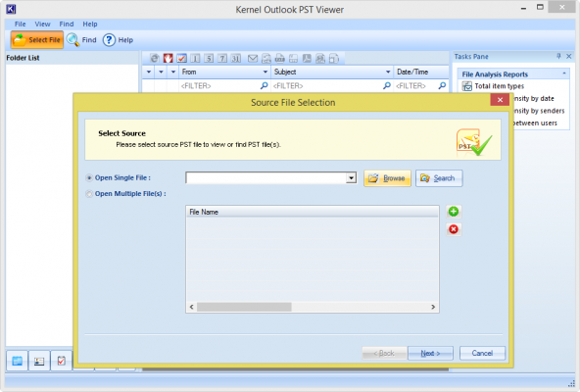The height and width of the screenshot is (392, 580).
Task: Click the Select File toolbar button
Action: pos(37,39)
